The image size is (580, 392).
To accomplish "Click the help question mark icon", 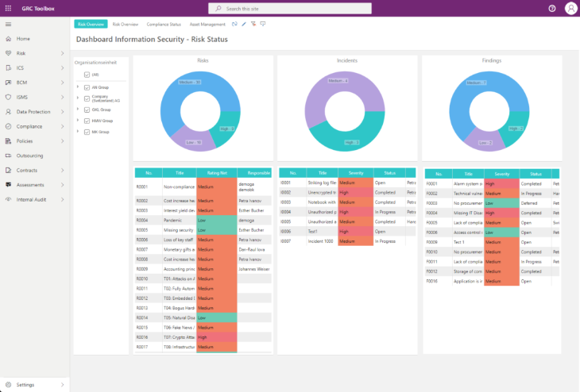I will (552, 9).
